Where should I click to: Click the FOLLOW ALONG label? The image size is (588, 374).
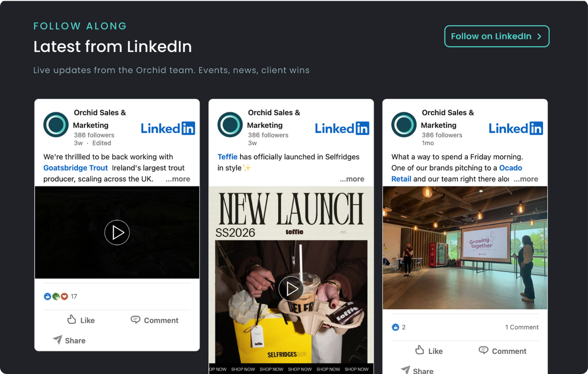click(80, 26)
